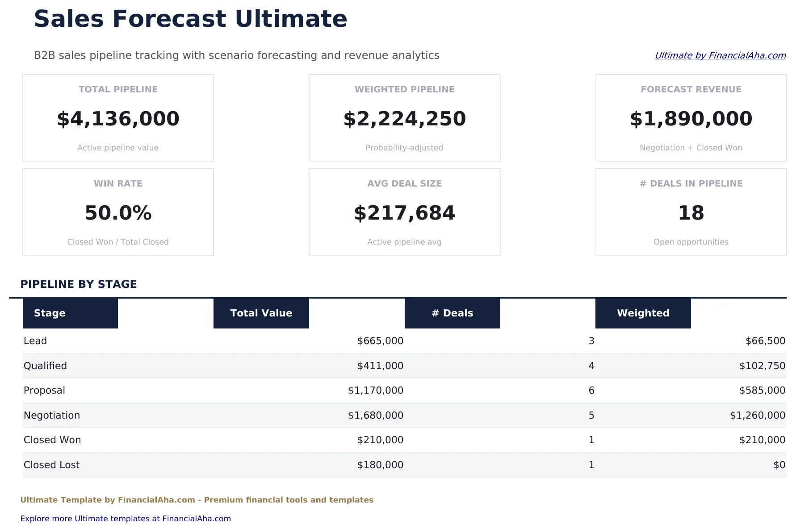Follow Explore more Ultimate templates link
Viewport: 796px width, 532px height.
(126, 518)
